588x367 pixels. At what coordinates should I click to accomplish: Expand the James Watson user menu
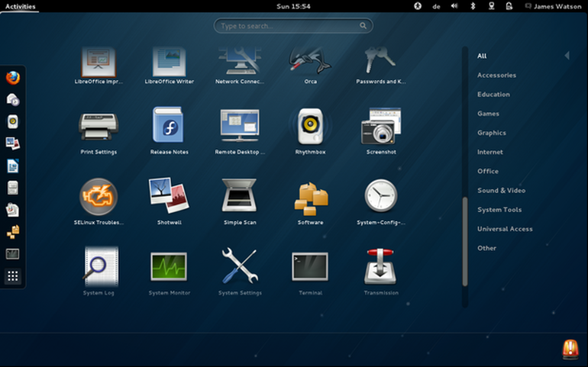(553, 6)
